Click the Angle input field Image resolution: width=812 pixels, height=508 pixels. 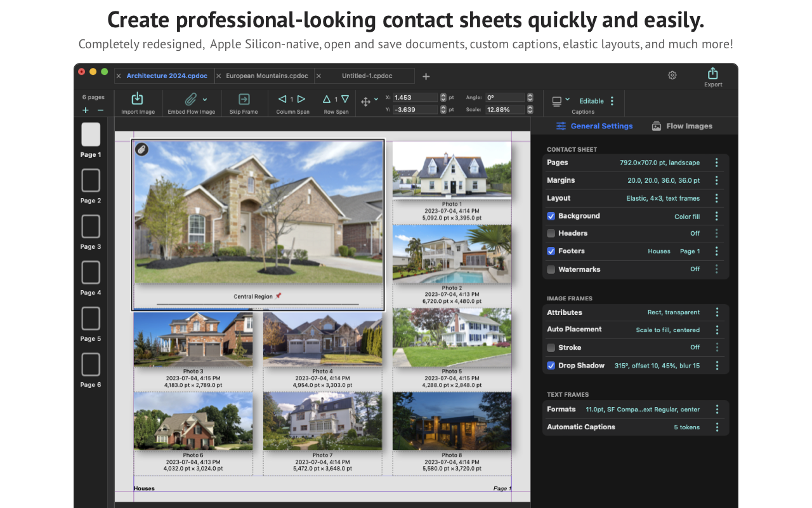(x=505, y=98)
